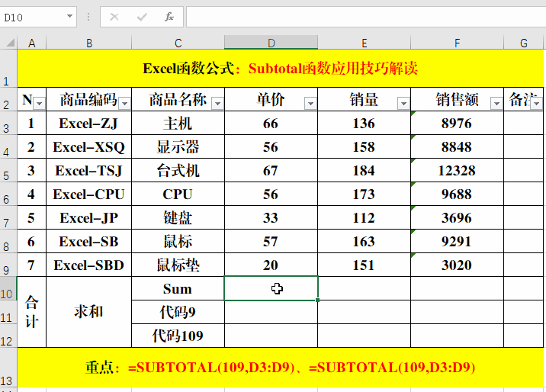Click the merged '合计' cell
Image resolution: width=546 pixels, height=392 pixels.
32,312
